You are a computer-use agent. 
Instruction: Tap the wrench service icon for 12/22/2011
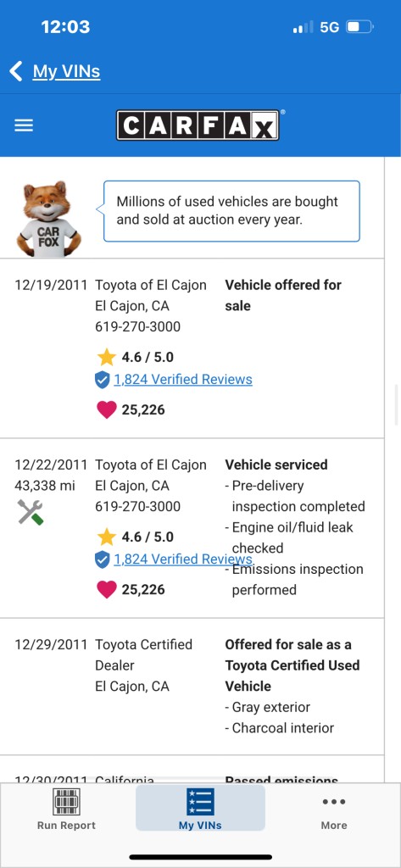click(x=31, y=512)
